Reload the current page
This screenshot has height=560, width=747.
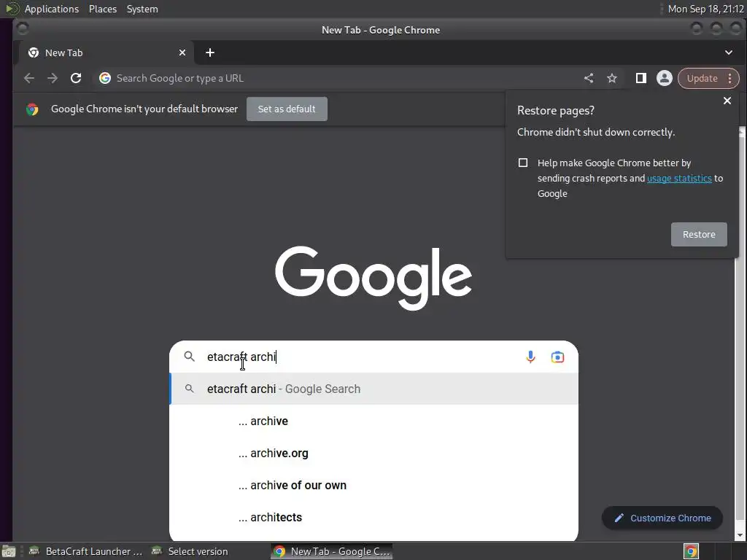[x=76, y=78]
